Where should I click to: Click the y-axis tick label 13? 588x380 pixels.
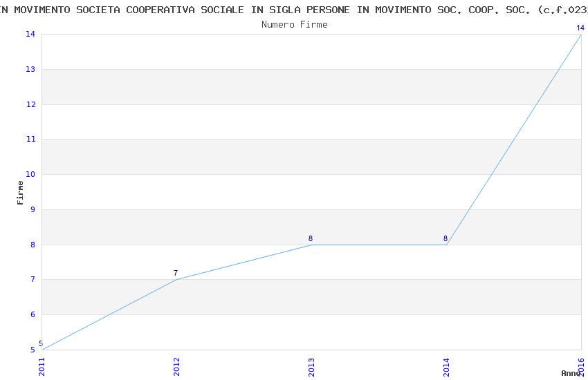30,70
